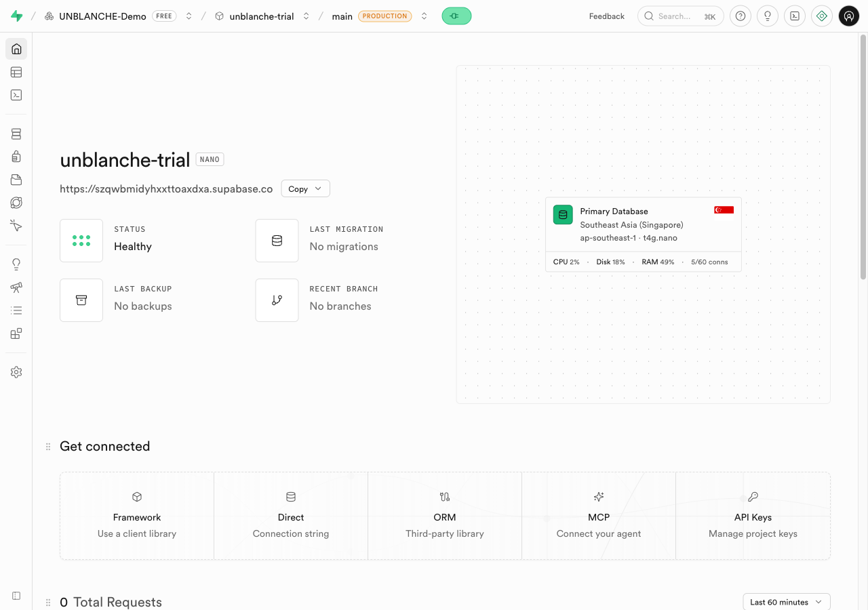Open the Framework connection card

(x=137, y=516)
